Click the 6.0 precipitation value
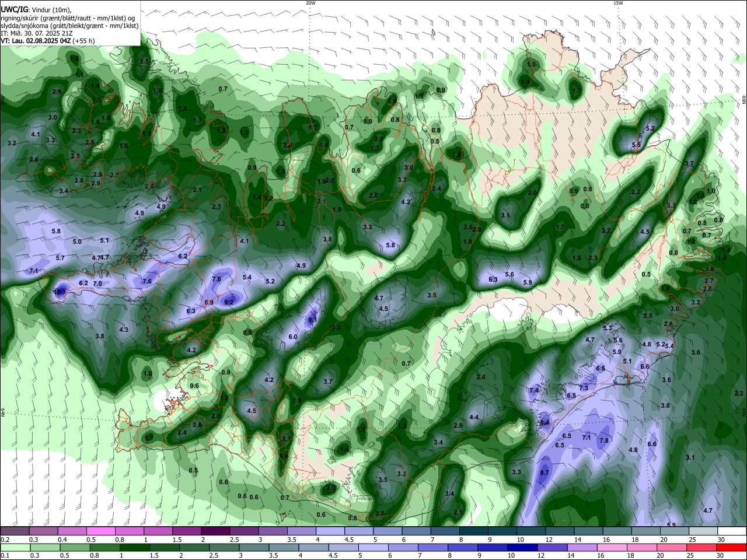 point(293,337)
